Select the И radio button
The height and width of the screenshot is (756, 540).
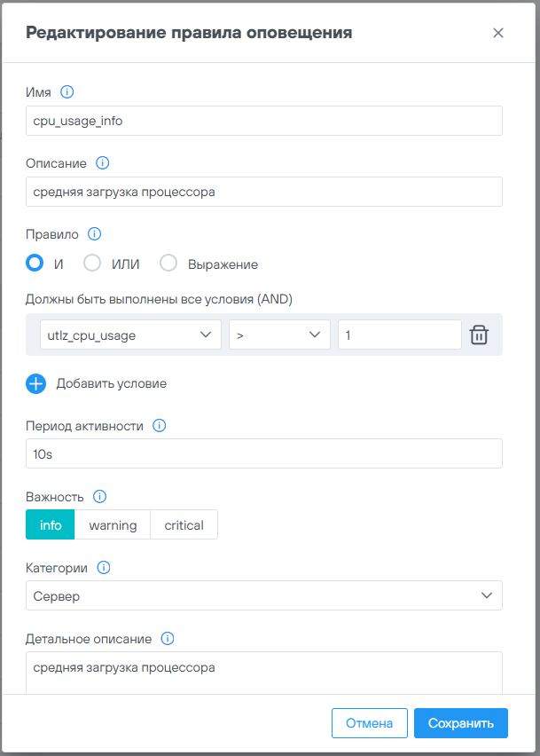point(35,264)
